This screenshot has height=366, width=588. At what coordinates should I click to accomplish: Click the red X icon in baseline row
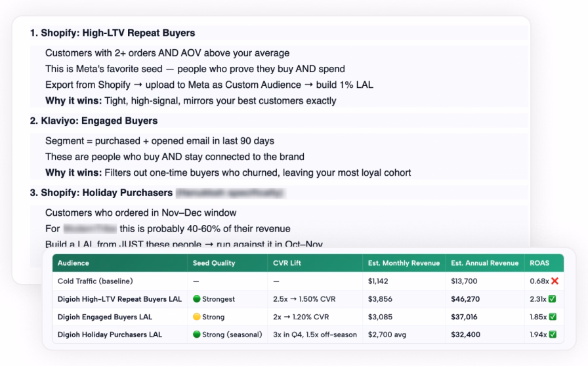pos(555,281)
